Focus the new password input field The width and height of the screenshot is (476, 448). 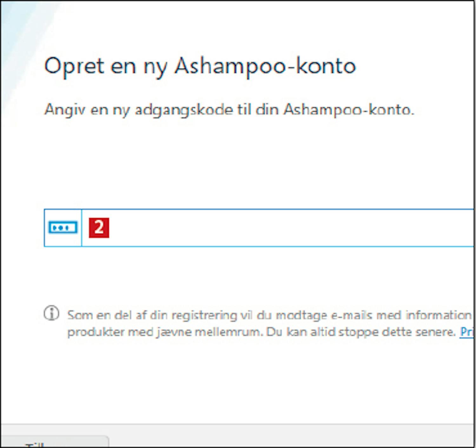coord(278,228)
